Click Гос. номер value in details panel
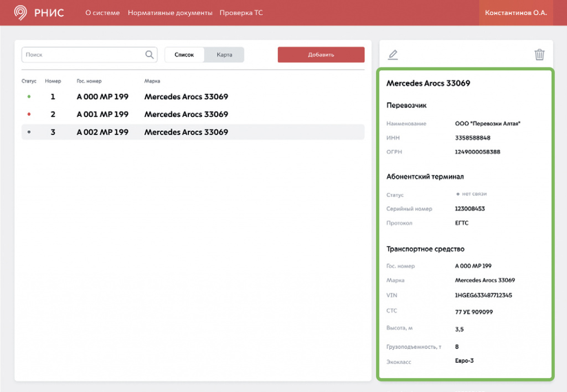The image size is (567, 392). [473, 266]
